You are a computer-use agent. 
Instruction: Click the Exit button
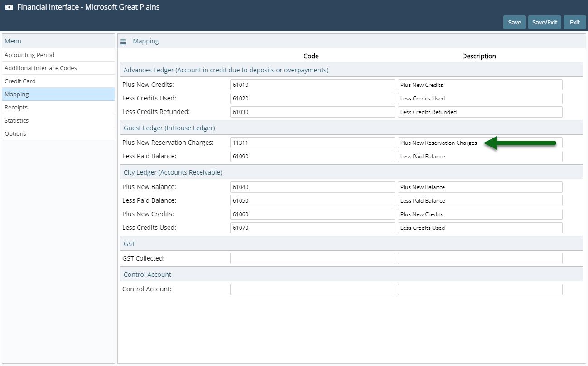coord(574,22)
